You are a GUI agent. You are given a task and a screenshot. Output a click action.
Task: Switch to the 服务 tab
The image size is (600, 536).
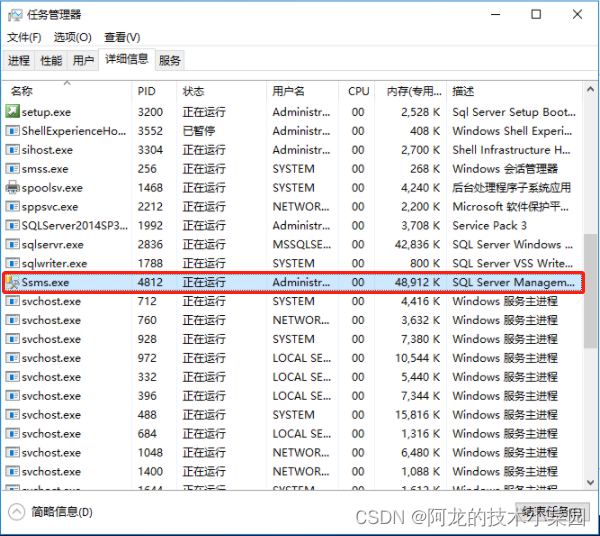tap(170, 60)
